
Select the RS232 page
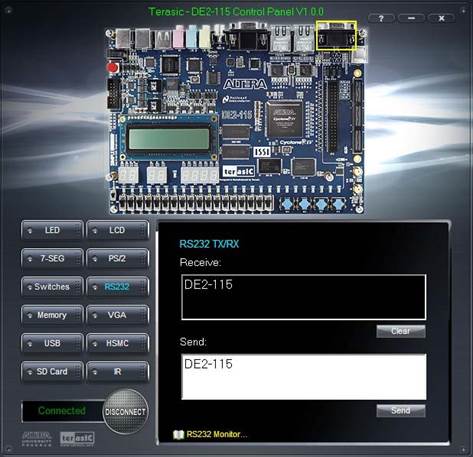click(x=117, y=287)
